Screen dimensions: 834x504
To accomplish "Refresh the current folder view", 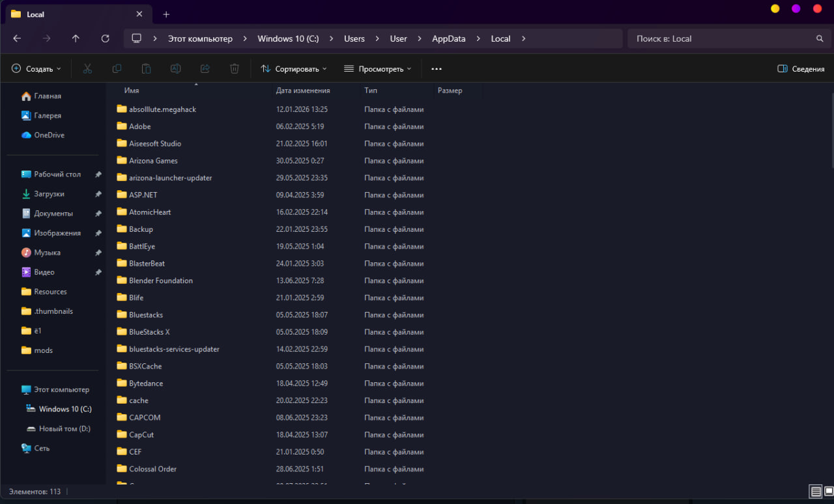I will [106, 38].
